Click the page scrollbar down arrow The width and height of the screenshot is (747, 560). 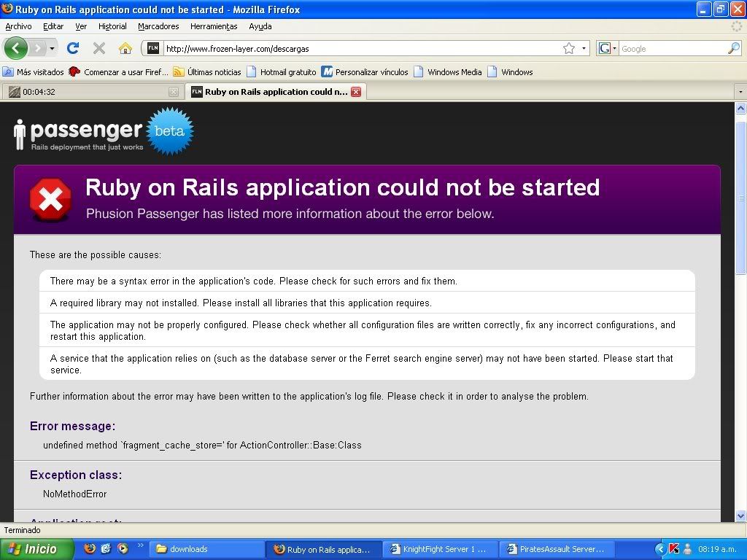(741, 516)
